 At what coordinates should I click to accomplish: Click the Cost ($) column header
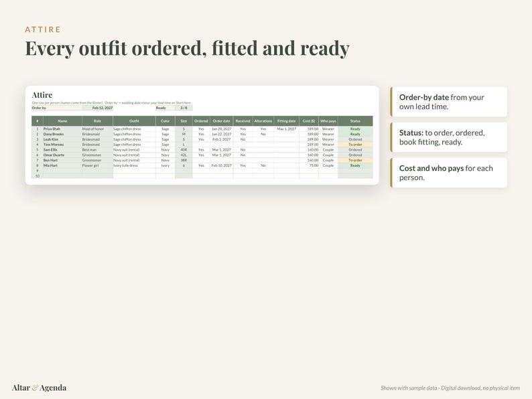click(x=309, y=121)
